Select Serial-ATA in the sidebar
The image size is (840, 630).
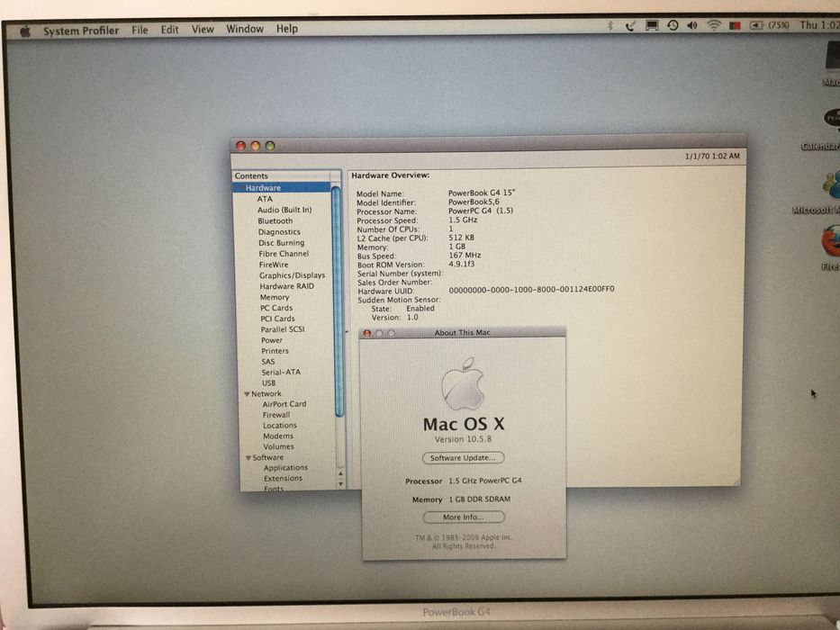[281, 373]
